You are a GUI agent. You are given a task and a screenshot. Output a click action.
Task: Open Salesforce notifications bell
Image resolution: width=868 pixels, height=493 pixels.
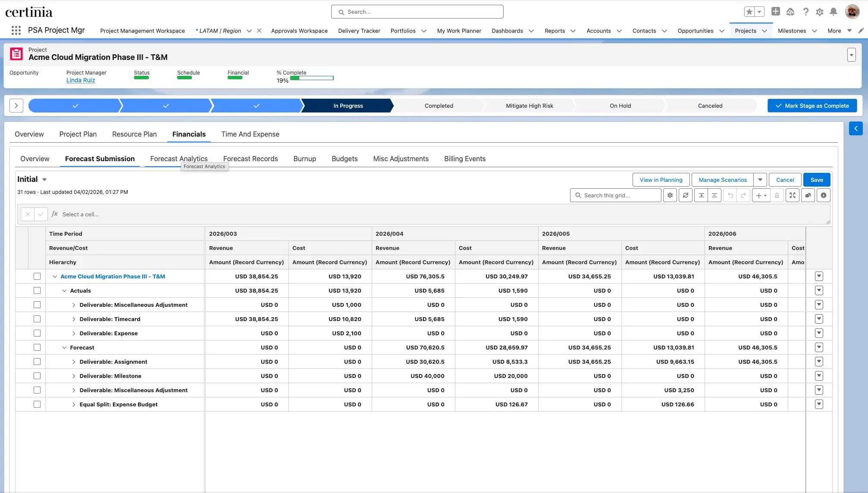coord(833,12)
